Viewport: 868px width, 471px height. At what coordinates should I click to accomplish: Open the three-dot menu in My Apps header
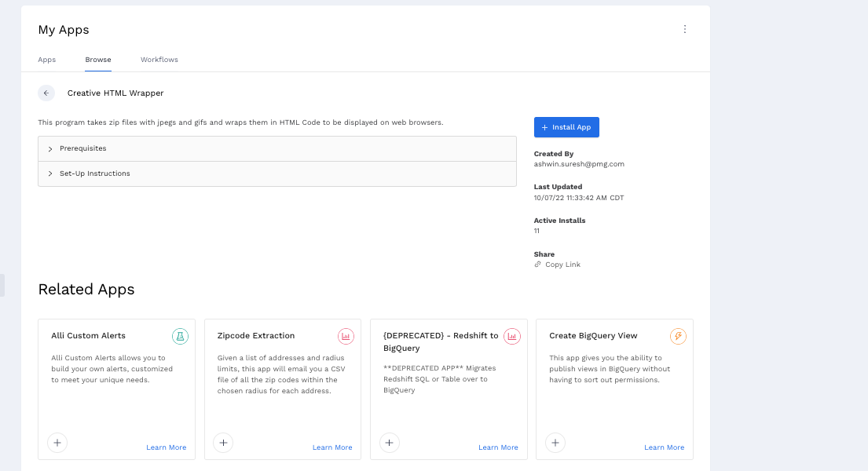click(684, 29)
